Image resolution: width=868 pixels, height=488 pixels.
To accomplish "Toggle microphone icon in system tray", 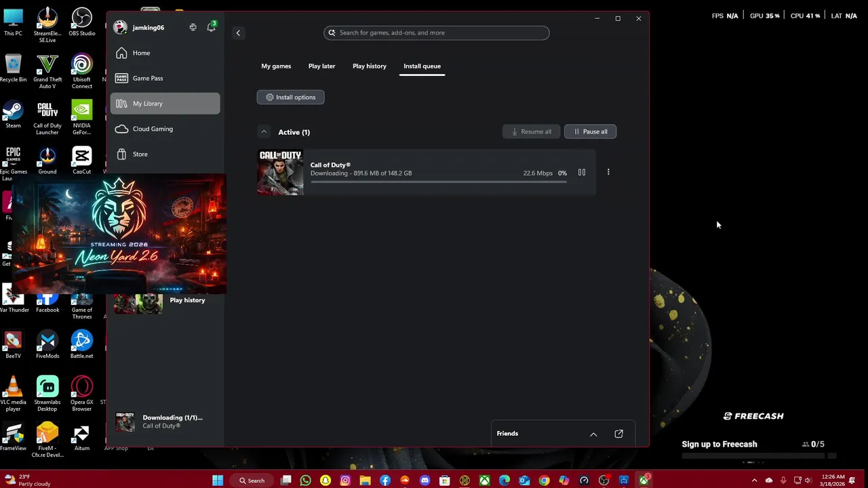I will 783,481.
